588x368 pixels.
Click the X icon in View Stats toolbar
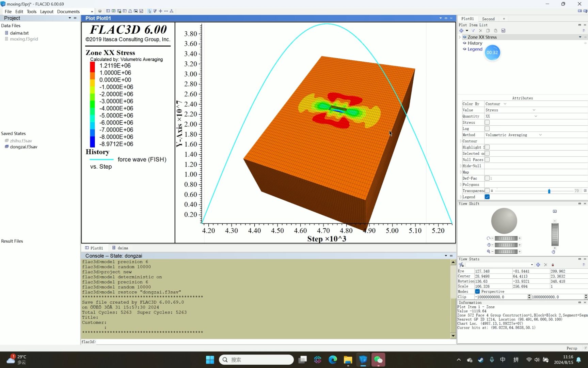coord(545,265)
